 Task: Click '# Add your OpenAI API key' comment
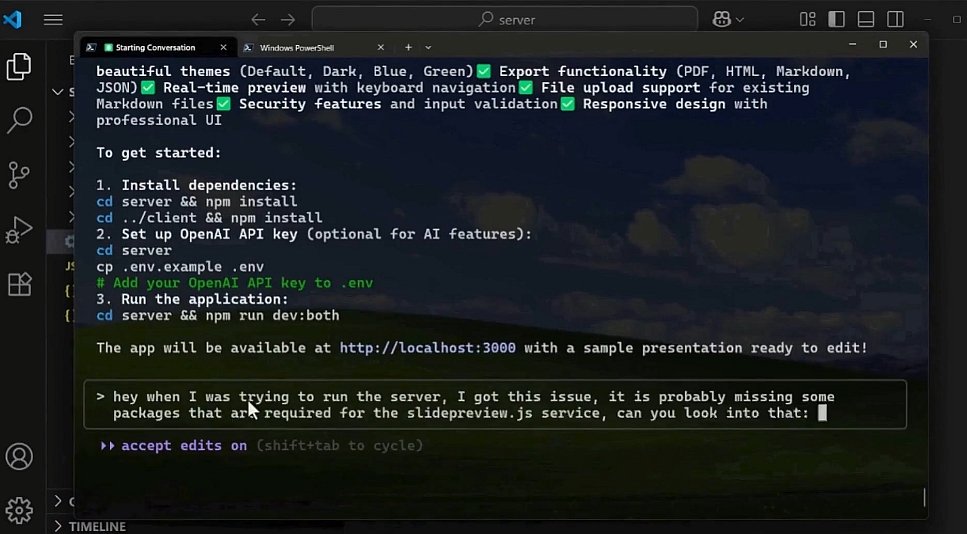point(234,283)
